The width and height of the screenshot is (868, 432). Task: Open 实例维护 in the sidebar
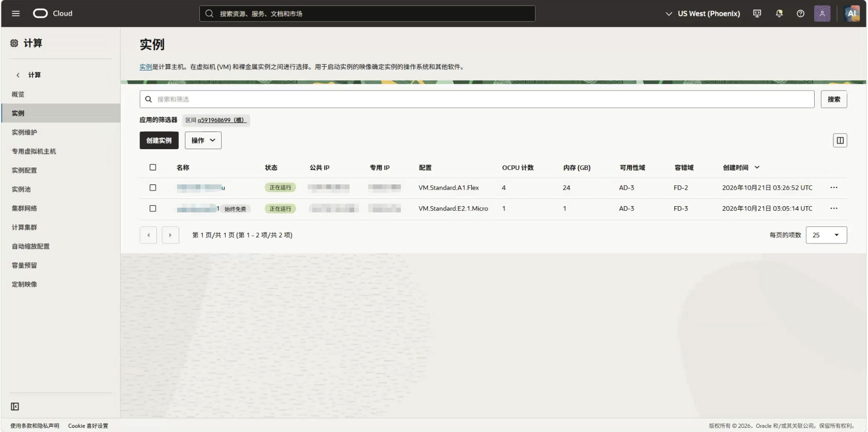coord(24,133)
